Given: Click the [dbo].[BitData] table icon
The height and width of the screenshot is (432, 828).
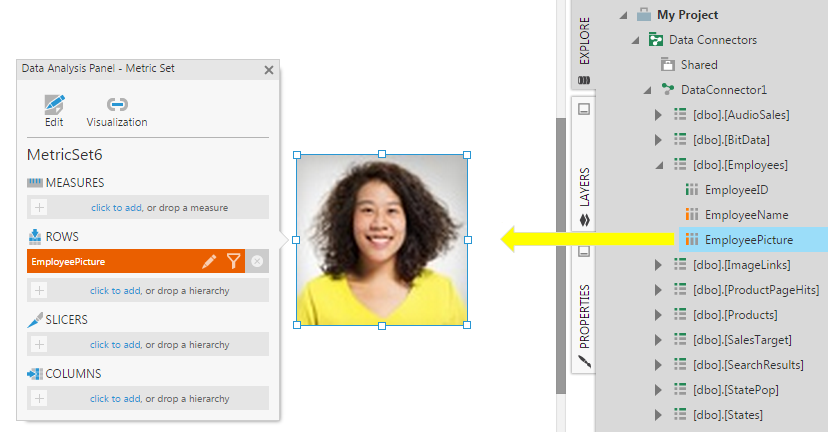Looking at the screenshot, I should 680,139.
